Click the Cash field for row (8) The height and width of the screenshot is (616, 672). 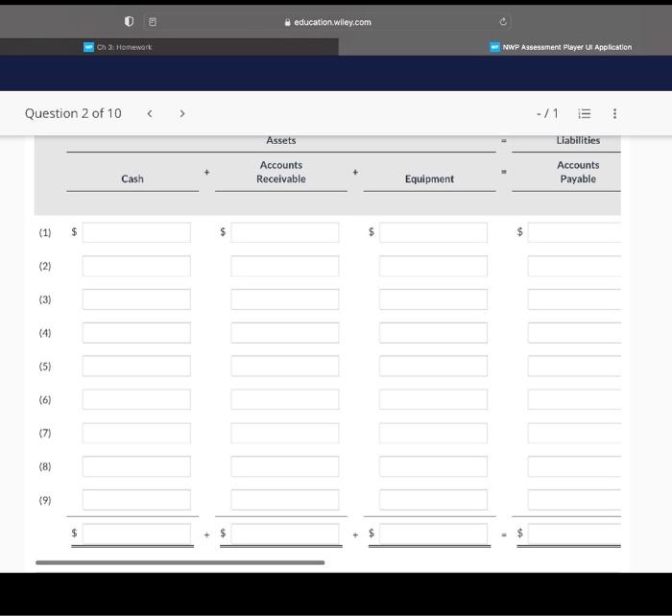click(136, 466)
